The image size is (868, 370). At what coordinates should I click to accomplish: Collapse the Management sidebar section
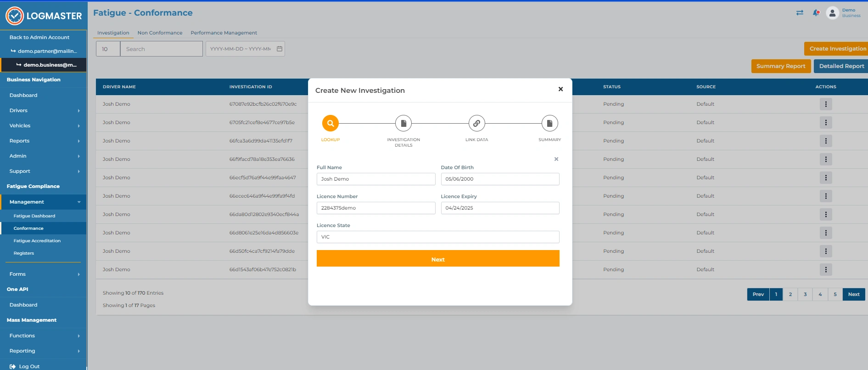point(43,202)
